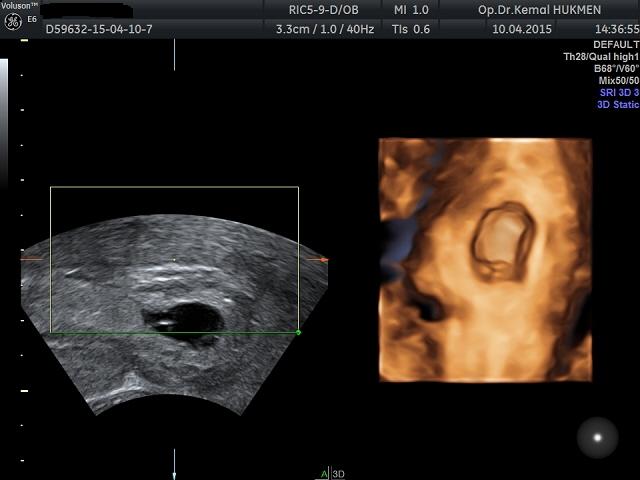Click the TIs 0.6 value
Image resolution: width=640 pixels, height=480 pixels.
coord(411,29)
